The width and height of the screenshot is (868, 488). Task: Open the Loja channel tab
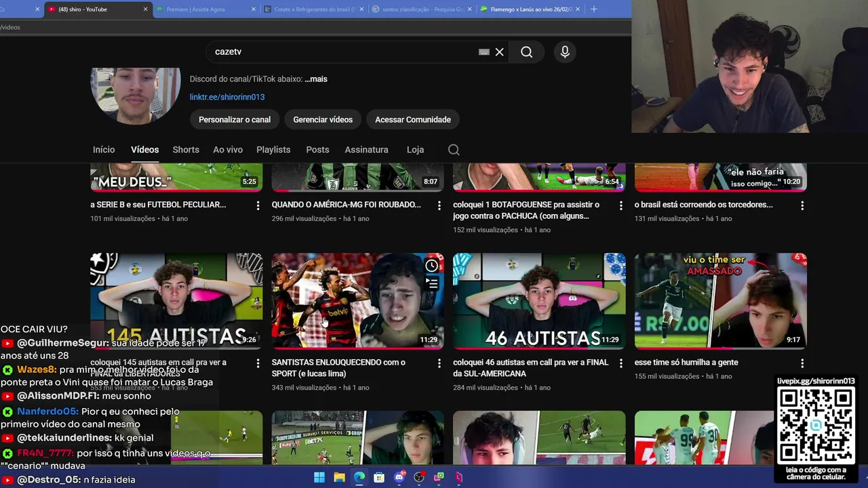click(x=415, y=150)
